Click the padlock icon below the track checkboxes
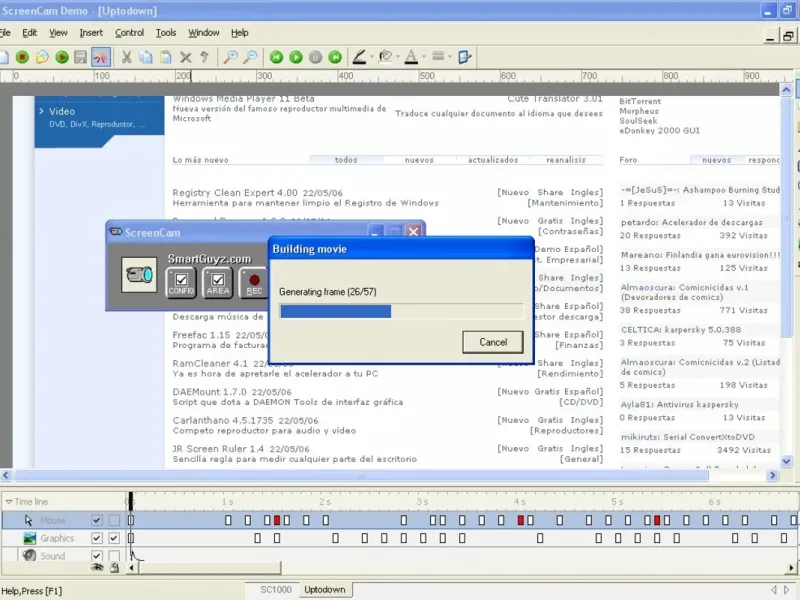This screenshot has width=800, height=600. [x=115, y=567]
